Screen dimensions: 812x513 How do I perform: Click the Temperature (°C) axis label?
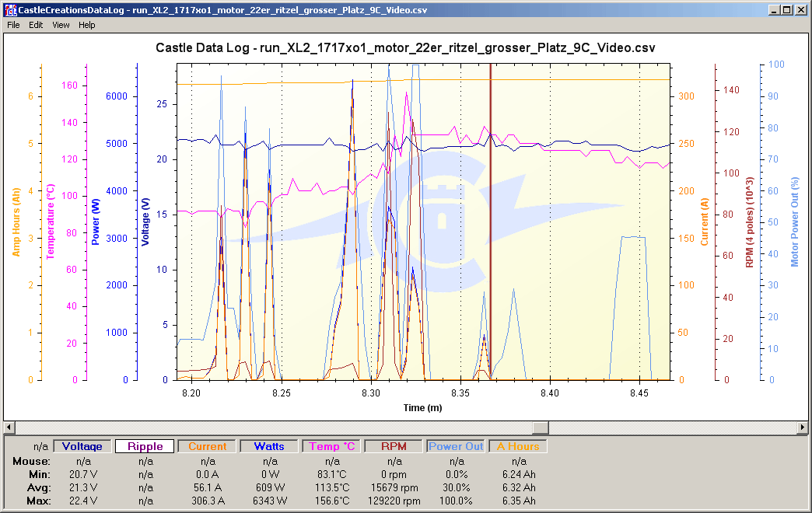tap(51, 222)
